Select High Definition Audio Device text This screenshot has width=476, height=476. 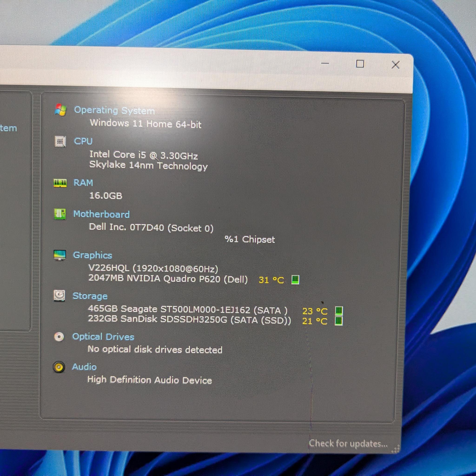[149, 380]
